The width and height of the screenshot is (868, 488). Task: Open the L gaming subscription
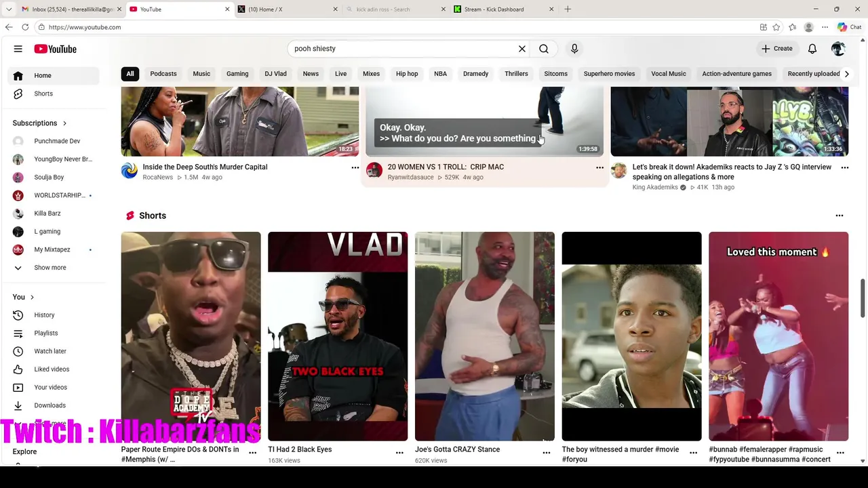tap(54, 231)
